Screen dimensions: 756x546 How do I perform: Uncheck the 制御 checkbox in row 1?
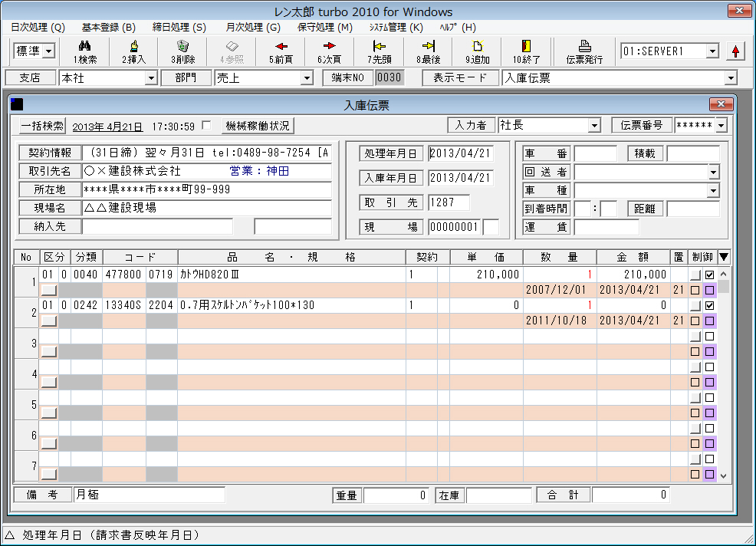[x=710, y=275]
